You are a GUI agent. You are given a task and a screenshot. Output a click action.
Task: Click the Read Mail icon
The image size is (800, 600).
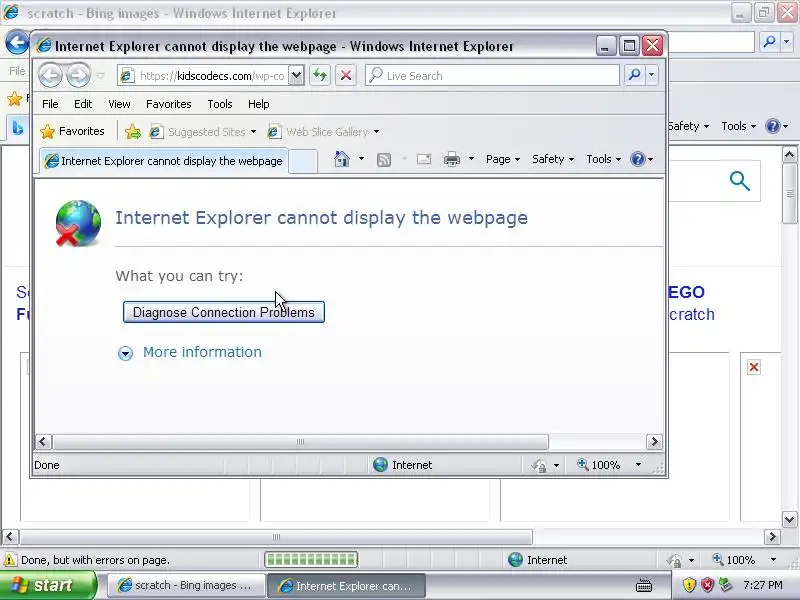[423, 159]
